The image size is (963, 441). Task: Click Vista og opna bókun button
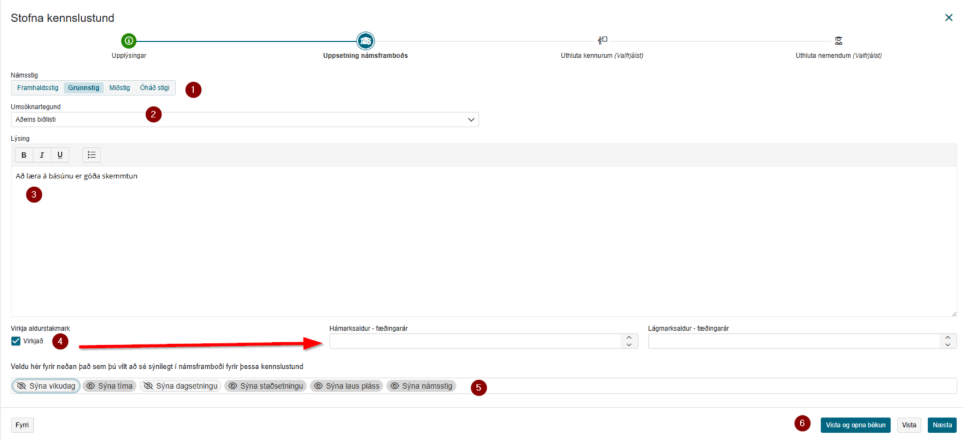(x=856, y=424)
